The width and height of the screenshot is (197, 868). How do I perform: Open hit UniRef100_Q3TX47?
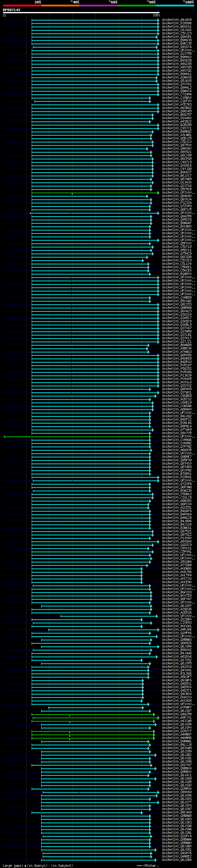177,328
